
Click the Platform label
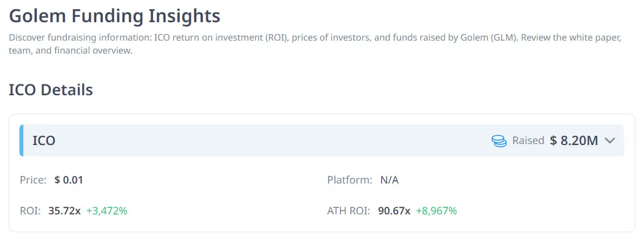coord(350,180)
